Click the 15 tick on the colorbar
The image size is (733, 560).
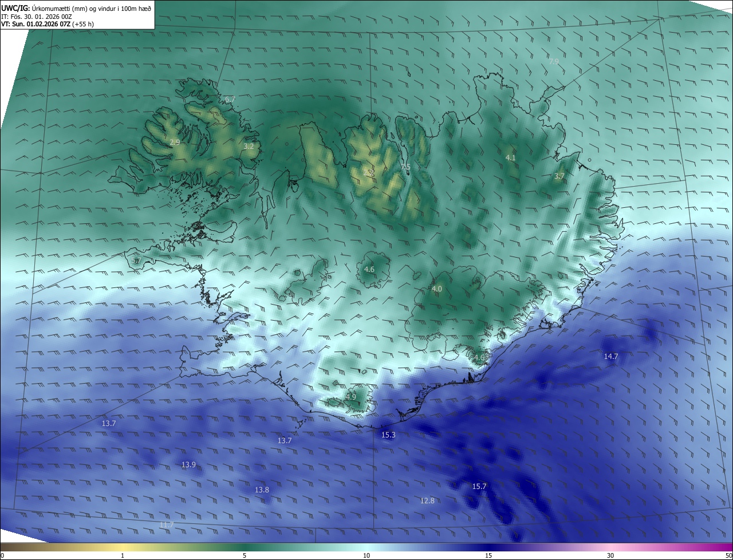(x=488, y=555)
